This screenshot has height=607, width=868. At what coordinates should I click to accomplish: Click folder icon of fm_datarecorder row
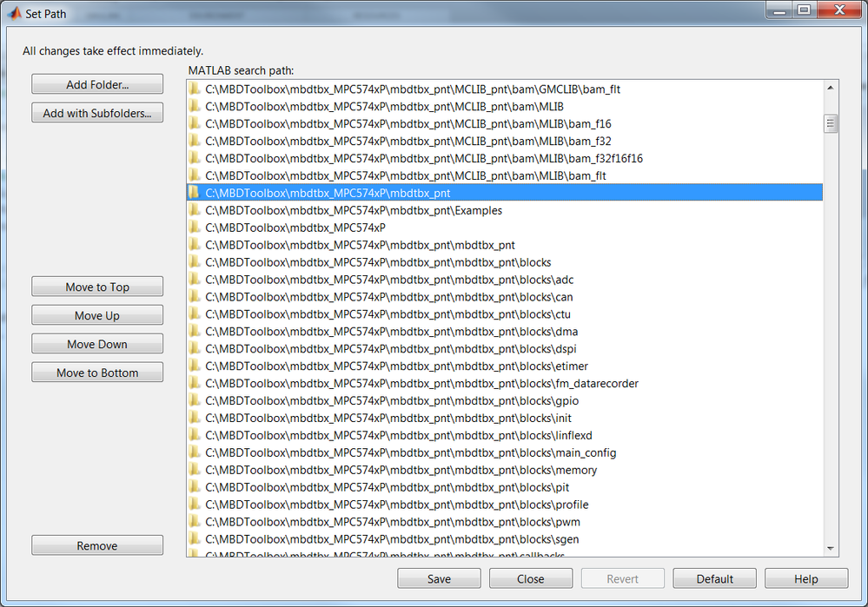point(194,383)
